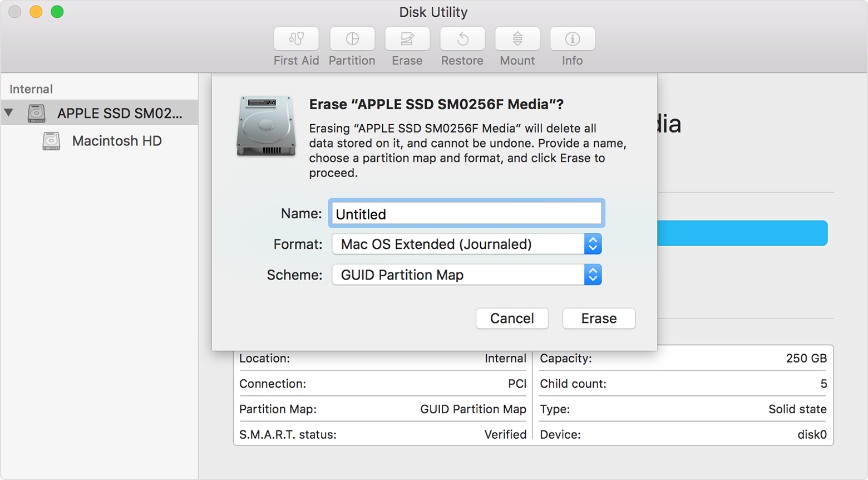The width and height of the screenshot is (868, 480).
Task: Click the yellow minimize window button
Action: [36, 12]
